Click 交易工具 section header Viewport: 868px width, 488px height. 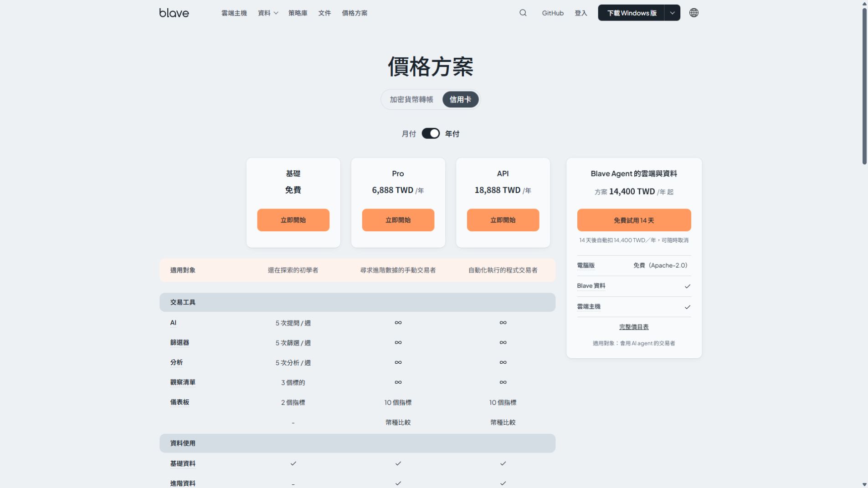tap(357, 302)
